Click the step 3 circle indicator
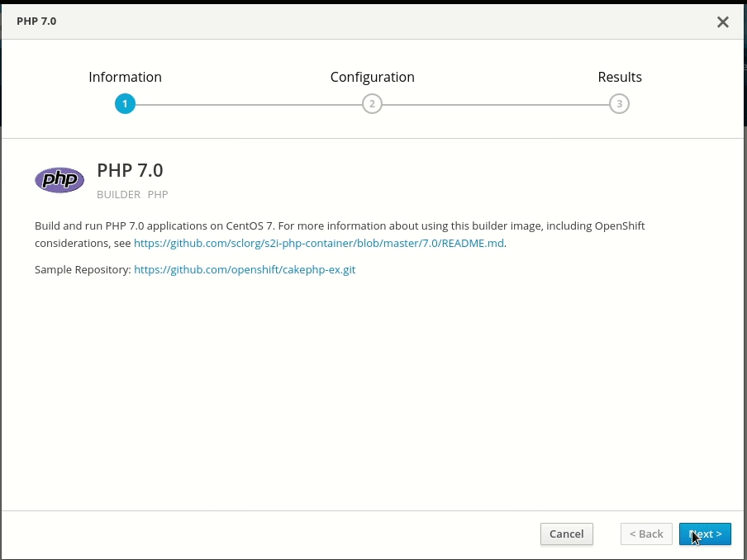The height and width of the screenshot is (560, 747). point(619,104)
